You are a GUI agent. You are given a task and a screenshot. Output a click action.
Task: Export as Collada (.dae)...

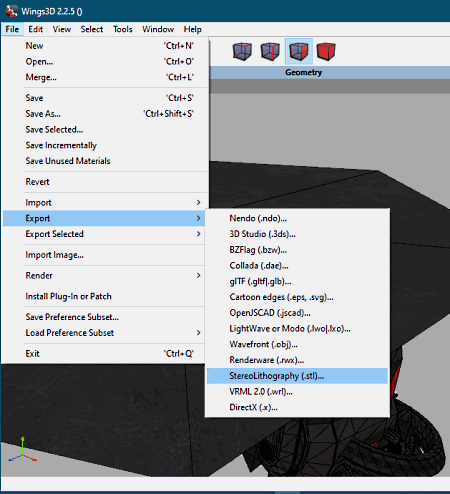(297, 266)
